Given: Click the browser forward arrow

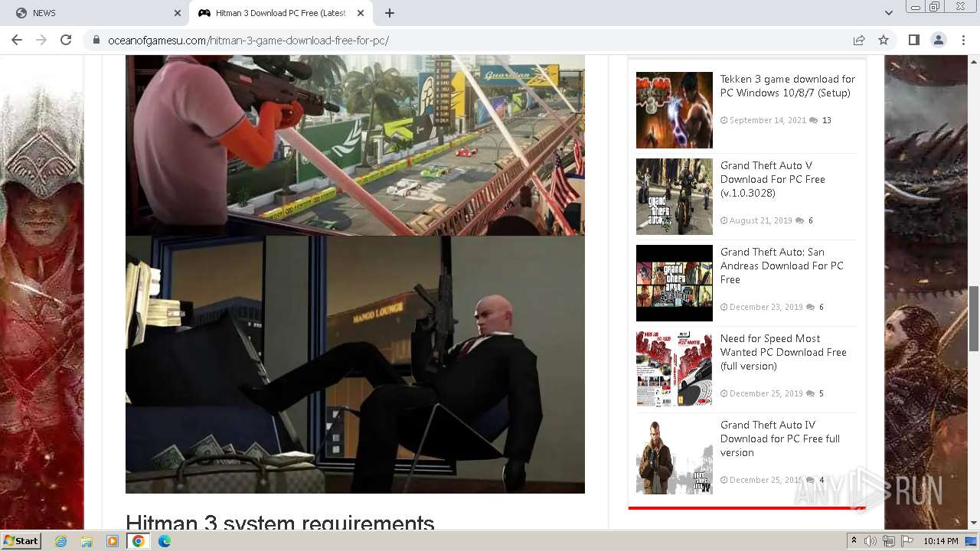Looking at the screenshot, I should 41,40.
